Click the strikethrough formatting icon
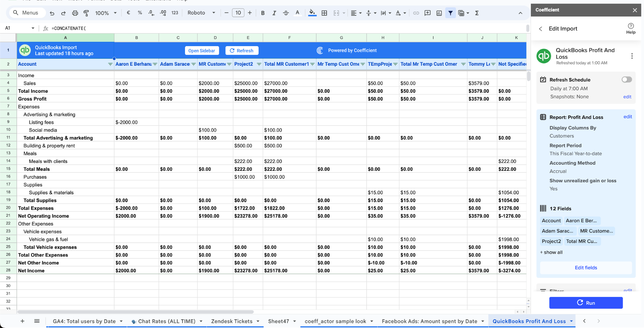This screenshot has width=644, height=328. click(286, 13)
